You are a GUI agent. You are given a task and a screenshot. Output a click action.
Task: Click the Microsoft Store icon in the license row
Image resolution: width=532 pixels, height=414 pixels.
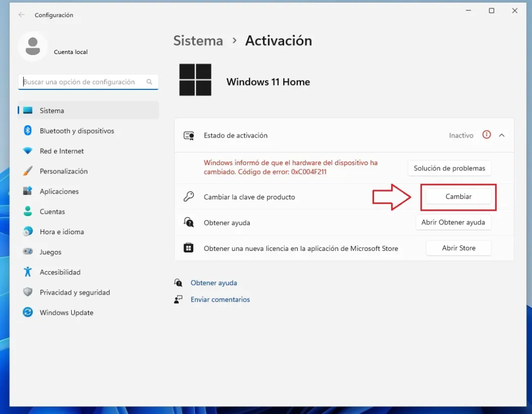point(189,248)
